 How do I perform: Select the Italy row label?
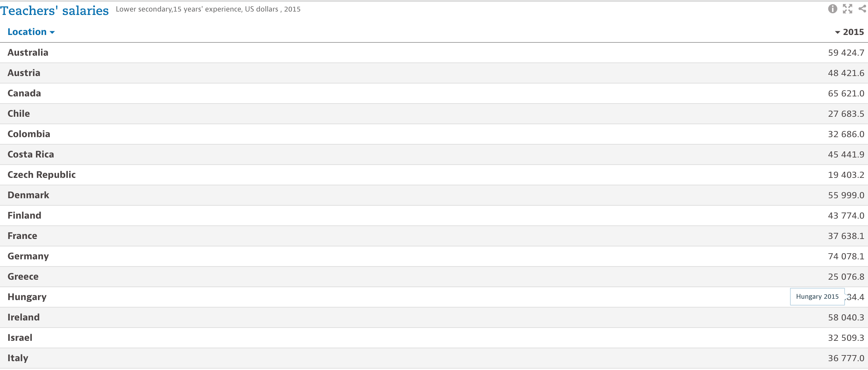[x=18, y=358]
